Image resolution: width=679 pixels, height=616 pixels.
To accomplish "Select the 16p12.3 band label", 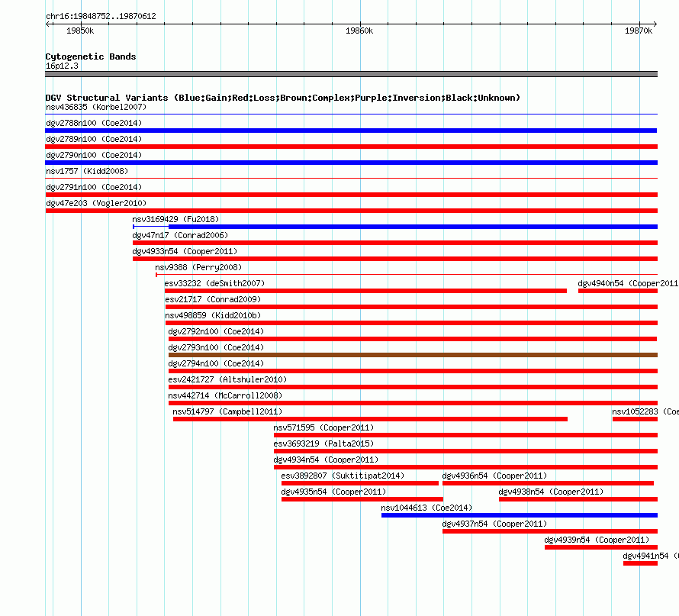I will (x=62, y=66).
